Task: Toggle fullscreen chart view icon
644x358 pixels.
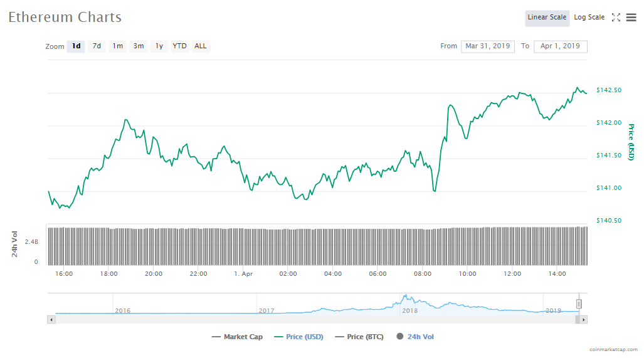Action: [x=616, y=18]
